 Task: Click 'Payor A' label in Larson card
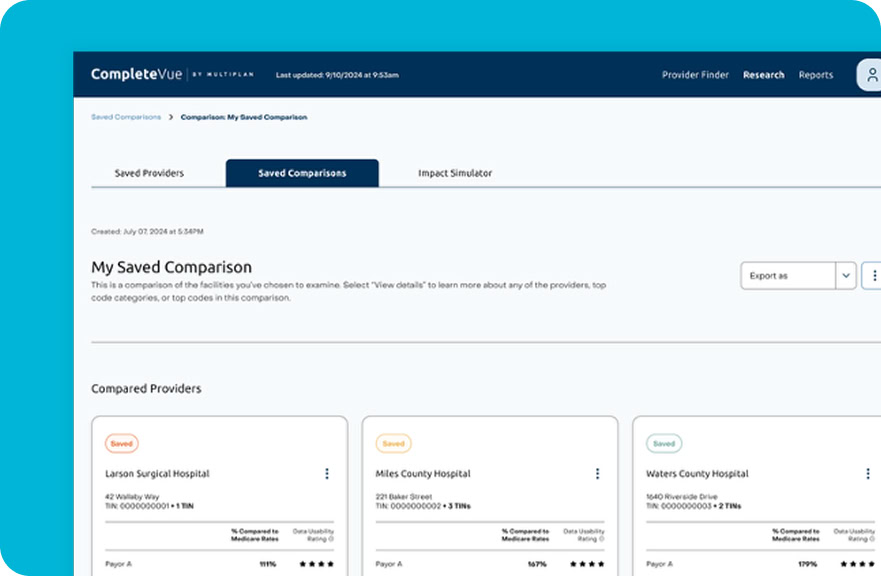coord(118,564)
